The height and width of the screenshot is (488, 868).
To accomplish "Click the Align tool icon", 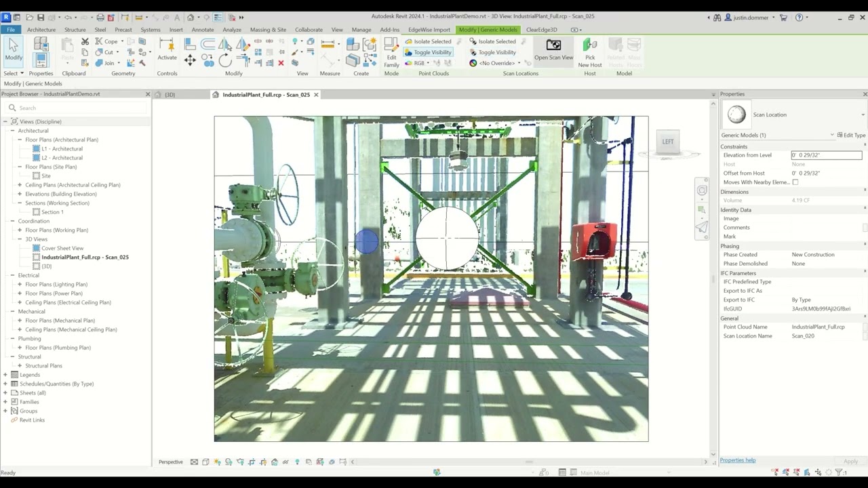I will coord(190,45).
